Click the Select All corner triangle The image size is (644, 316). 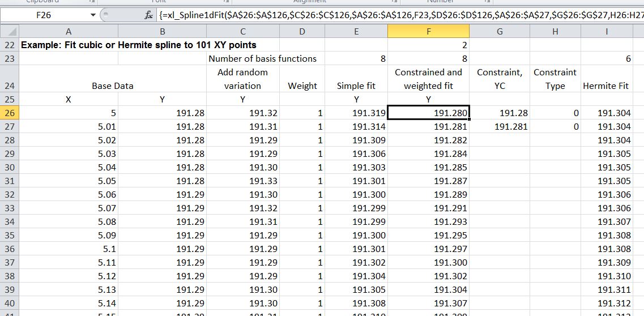point(10,32)
